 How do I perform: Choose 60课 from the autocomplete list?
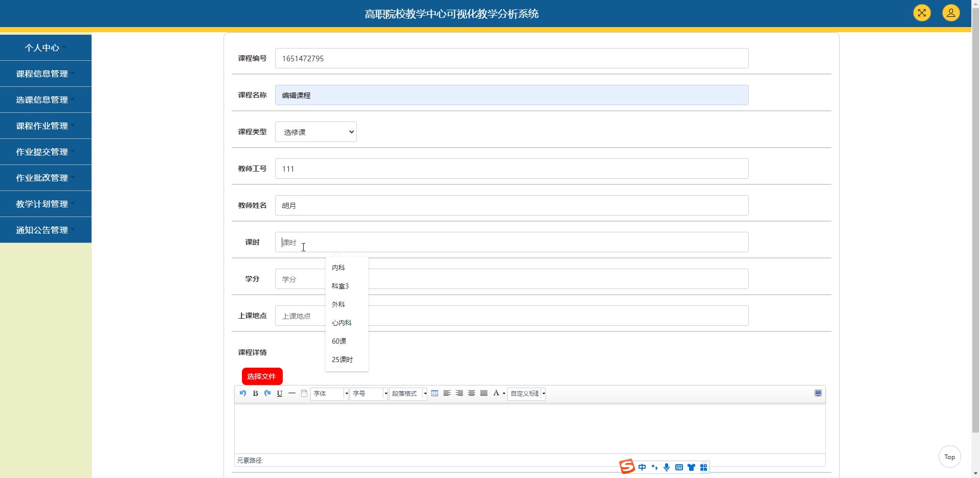click(x=347, y=341)
